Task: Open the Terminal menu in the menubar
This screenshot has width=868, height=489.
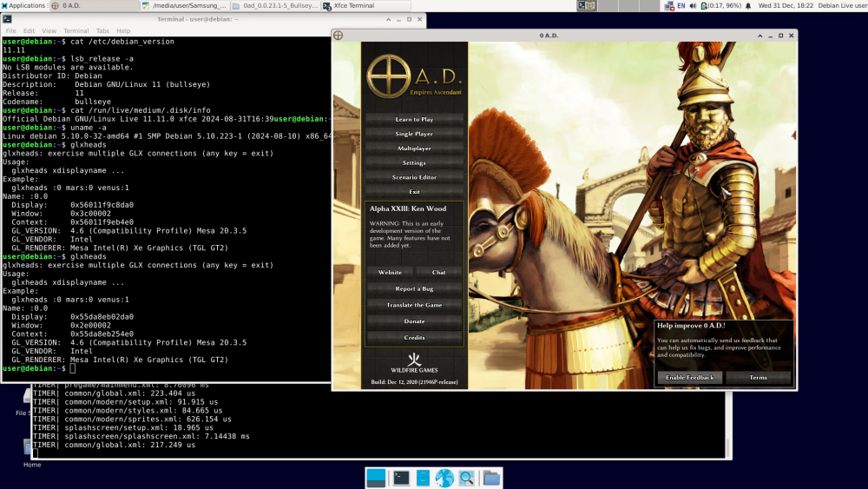Action: tap(76, 30)
